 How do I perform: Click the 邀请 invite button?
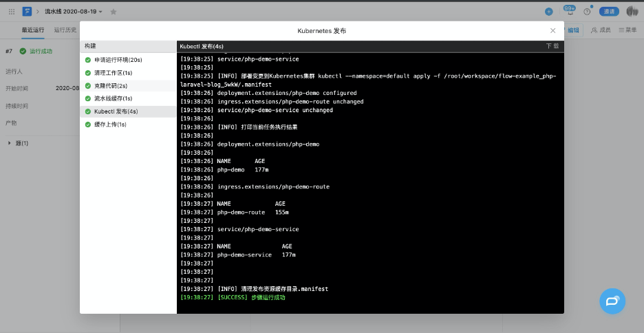(x=609, y=12)
